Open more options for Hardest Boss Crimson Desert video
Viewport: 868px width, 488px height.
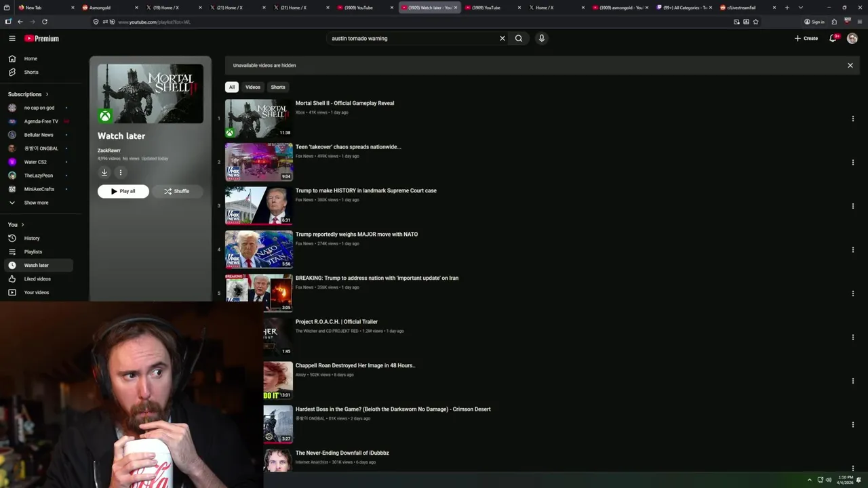(x=852, y=425)
